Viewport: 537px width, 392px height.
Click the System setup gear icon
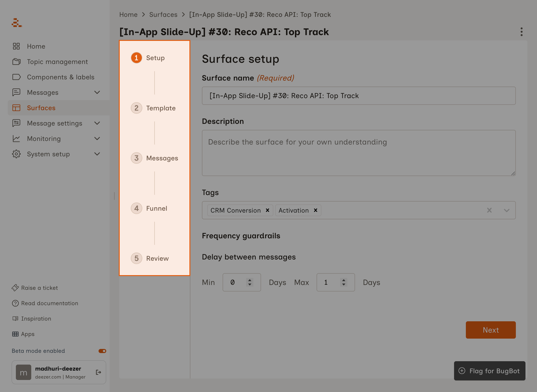[x=16, y=154]
